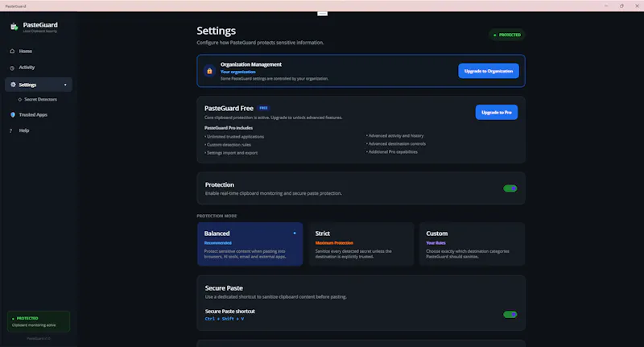Image resolution: width=644 pixels, height=347 pixels.
Task: Click Upgrade to Organization button
Action: [489, 71]
